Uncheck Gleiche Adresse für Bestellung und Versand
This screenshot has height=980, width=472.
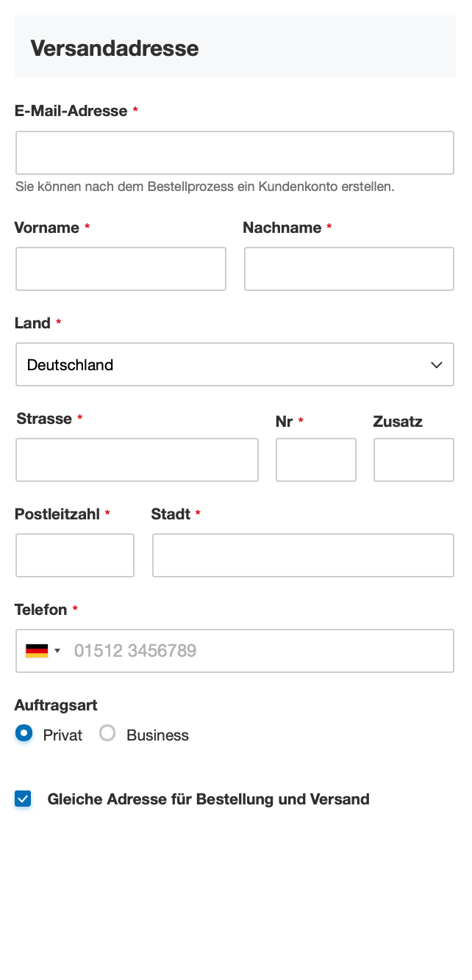23,799
